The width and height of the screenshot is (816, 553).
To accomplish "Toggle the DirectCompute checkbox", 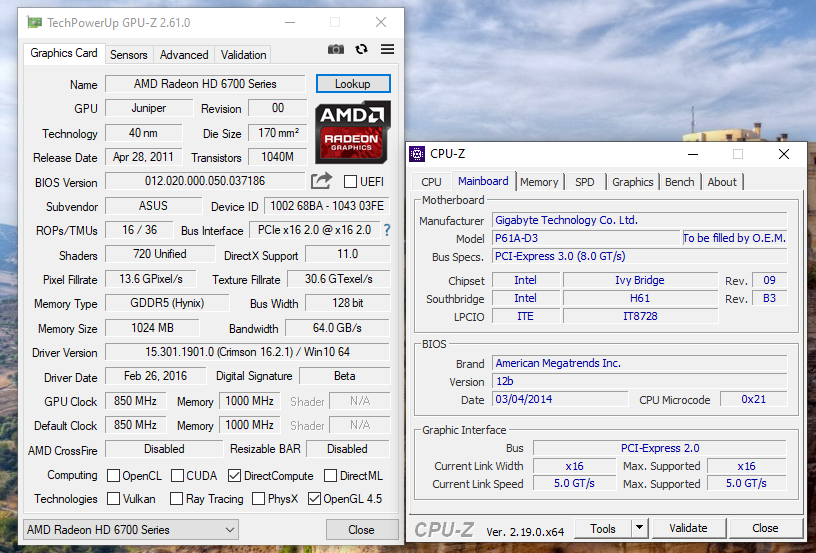I will [x=234, y=475].
